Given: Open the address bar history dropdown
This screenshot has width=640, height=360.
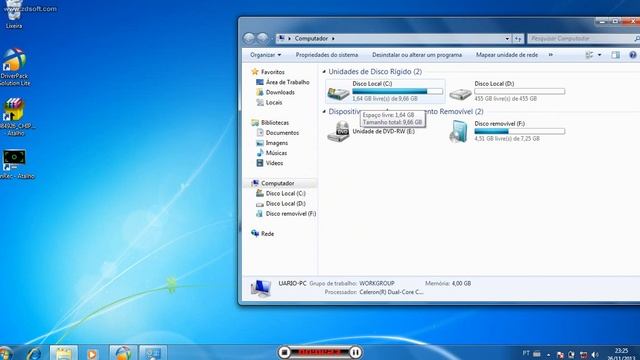Looking at the screenshot, I should coord(507,39).
